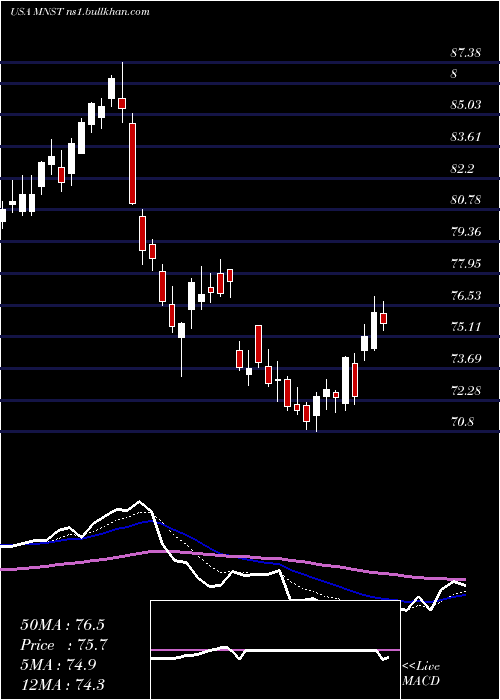This screenshot has width=500, height=700.
Task: Click the Price : 75.7 readout
Action: coord(64,645)
